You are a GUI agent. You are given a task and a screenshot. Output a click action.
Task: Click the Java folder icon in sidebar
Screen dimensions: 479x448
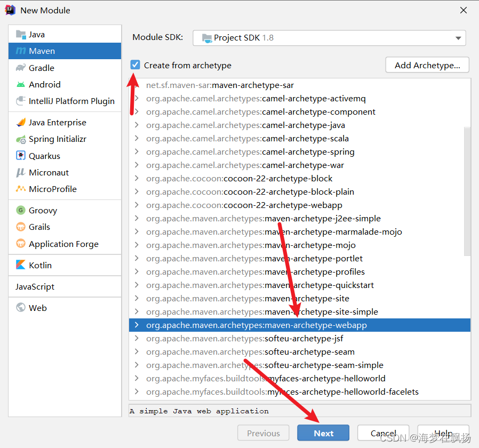tap(21, 35)
